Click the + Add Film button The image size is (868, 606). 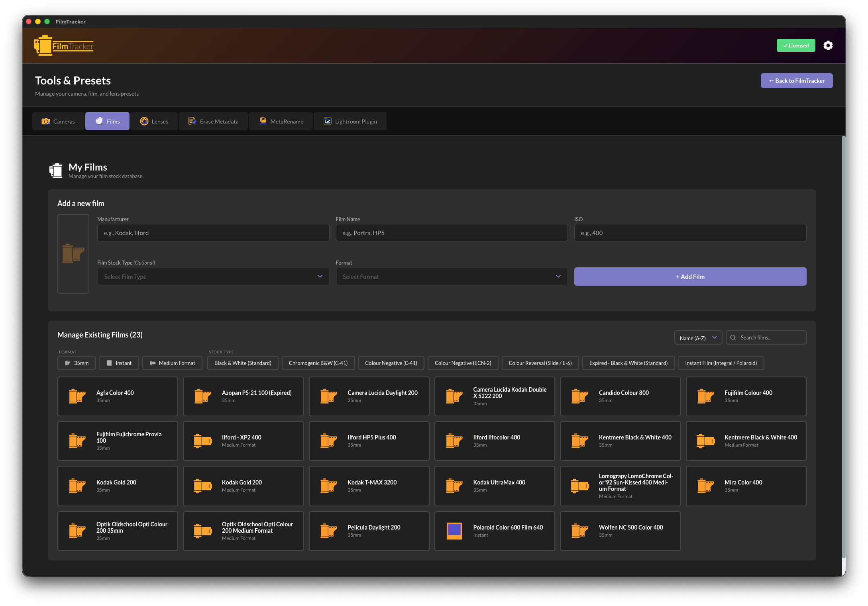(x=690, y=277)
